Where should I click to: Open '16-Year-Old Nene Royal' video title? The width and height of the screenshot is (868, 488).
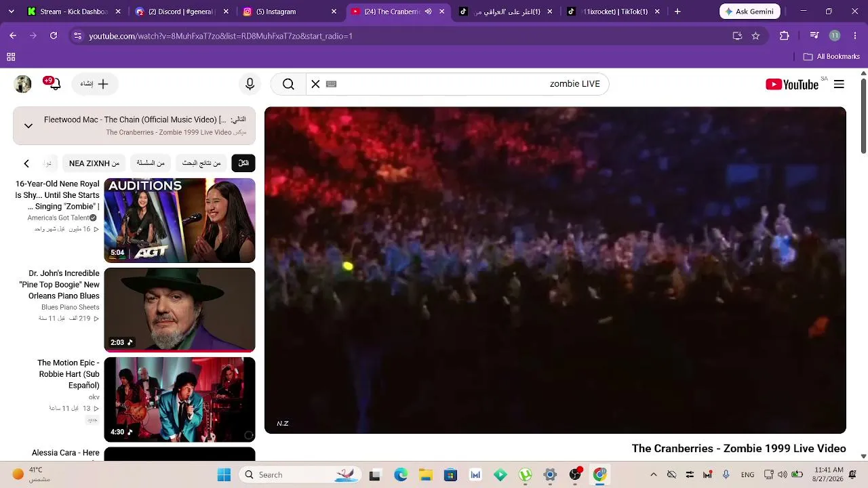click(x=58, y=195)
